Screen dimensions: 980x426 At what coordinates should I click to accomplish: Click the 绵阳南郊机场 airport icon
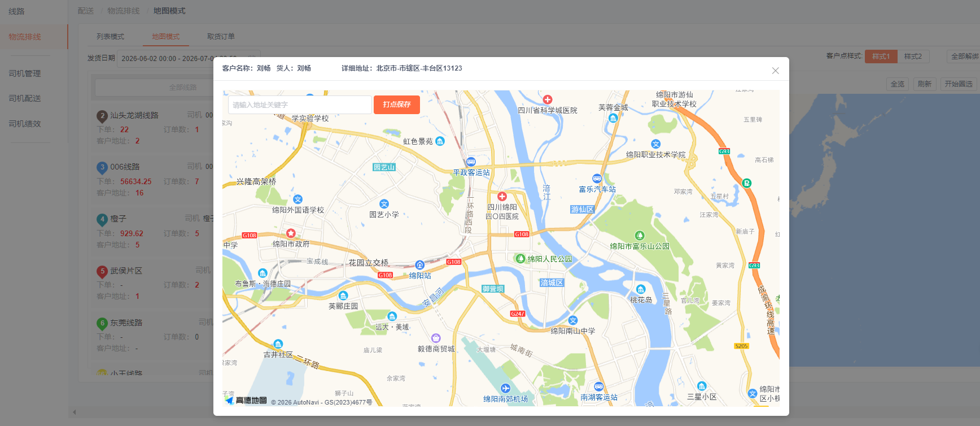505,388
